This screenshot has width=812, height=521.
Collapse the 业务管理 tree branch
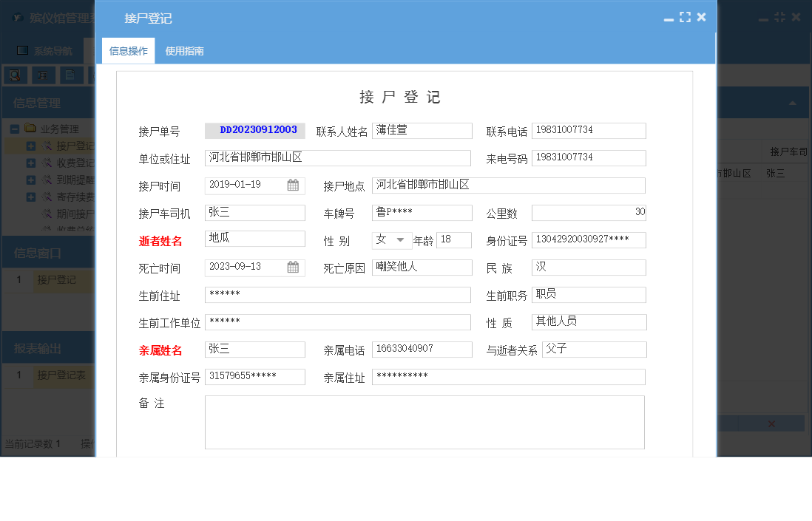(x=15, y=128)
